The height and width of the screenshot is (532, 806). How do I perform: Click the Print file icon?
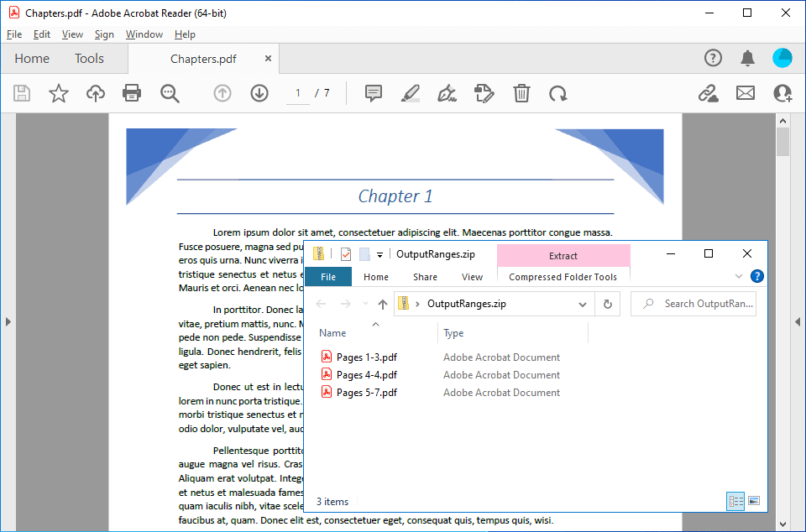click(132, 93)
